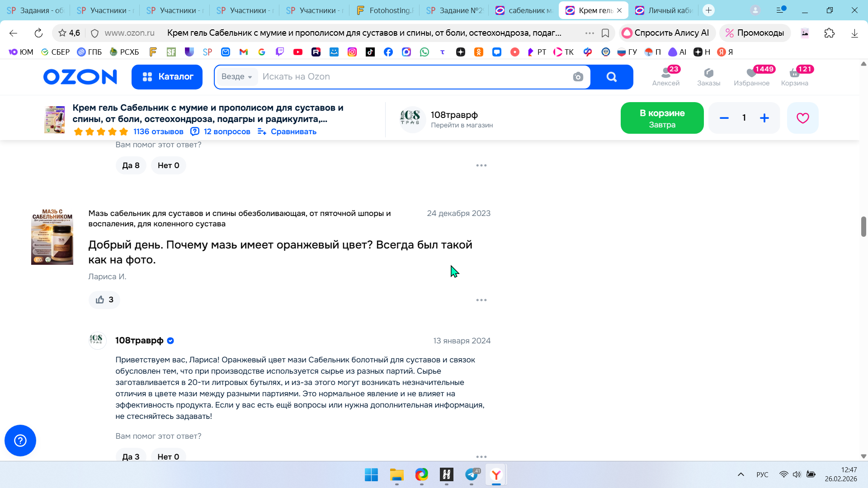Viewport: 868px width, 488px height.
Task: Expand the Везде search scope dropdown
Action: (x=237, y=77)
